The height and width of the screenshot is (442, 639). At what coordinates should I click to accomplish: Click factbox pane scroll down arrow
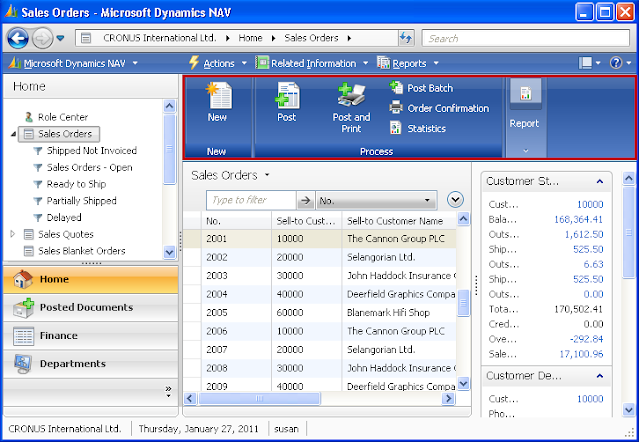click(629, 409)
